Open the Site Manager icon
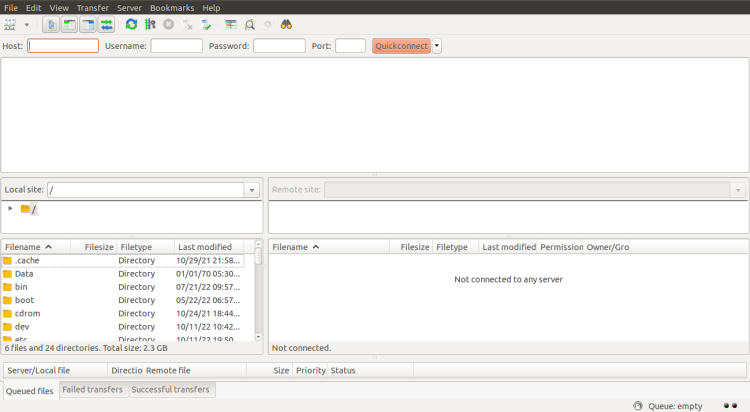 [x=10, y=24]
